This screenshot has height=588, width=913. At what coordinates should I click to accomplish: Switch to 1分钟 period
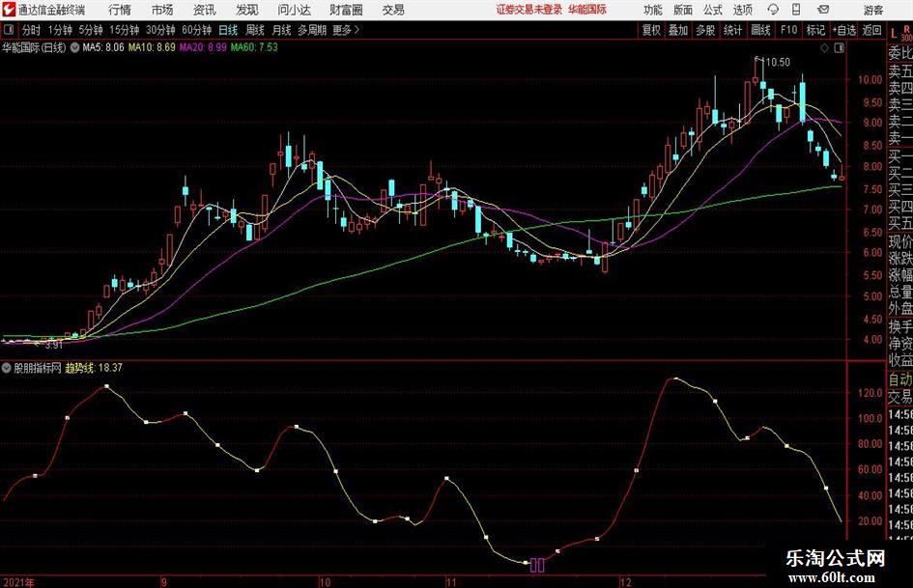tap(59, 30)
